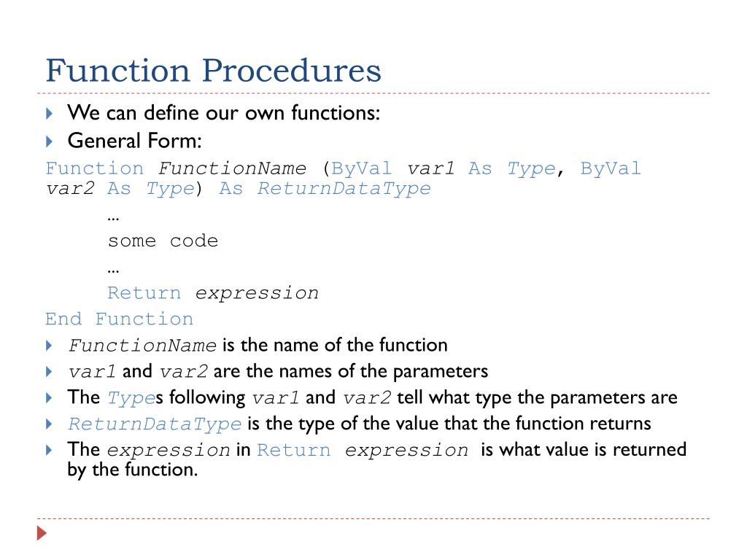Click the blue "ReturnDataType" in the bullet list
The height and width of the screenshot is (560, 747).
click(155, 424)
